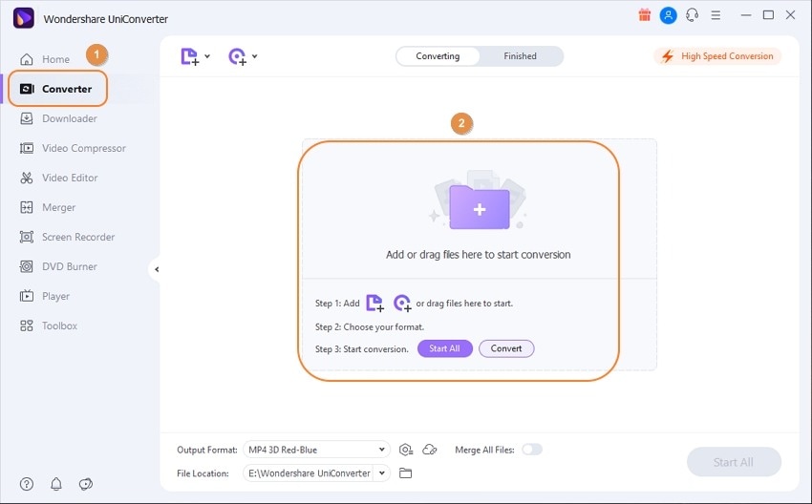The width and height of the screenshot is (812, 504).
Task: Collapse the sidebar with the arrow handle
Action: [x=156, y=269]
